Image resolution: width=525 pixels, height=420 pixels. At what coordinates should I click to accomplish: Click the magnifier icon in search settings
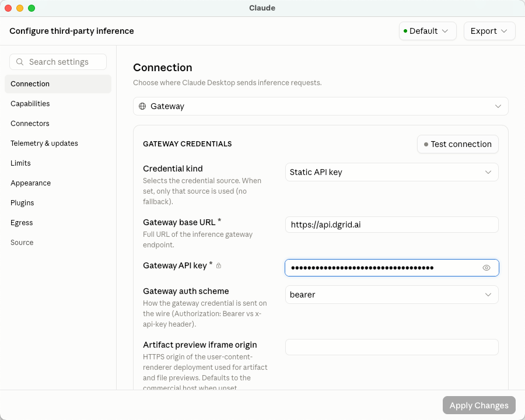pyautogui.click(x=20, y=62)
